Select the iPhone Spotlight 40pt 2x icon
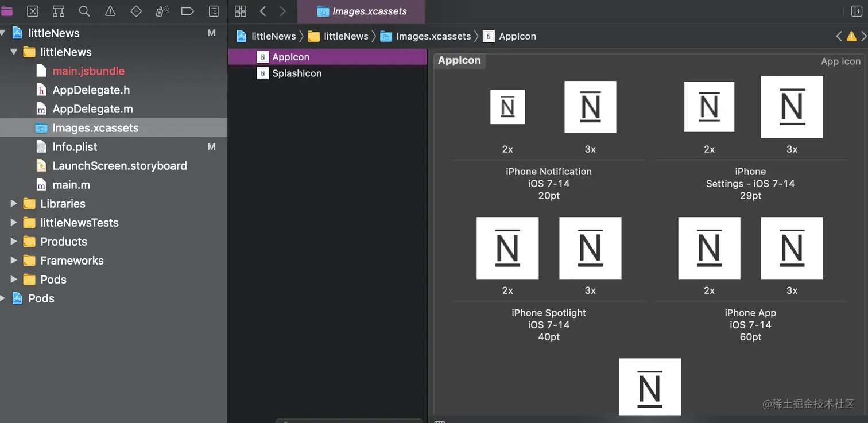 (x=507, y=248)
